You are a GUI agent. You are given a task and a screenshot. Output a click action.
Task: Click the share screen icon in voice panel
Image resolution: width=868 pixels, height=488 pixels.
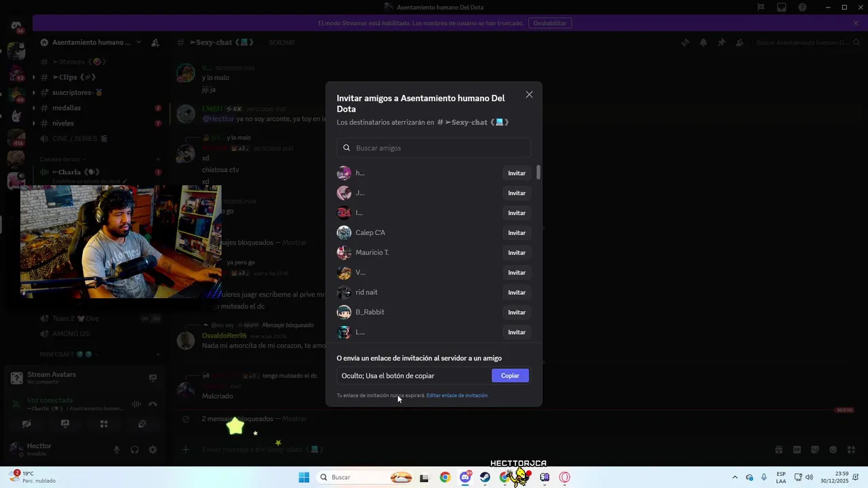click(65, 424)
